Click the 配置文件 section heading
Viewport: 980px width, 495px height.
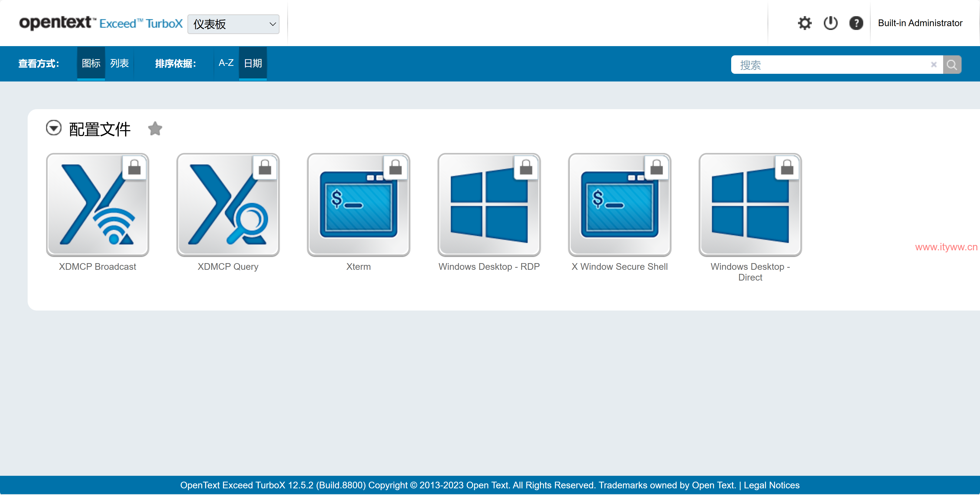click(100, 129)
